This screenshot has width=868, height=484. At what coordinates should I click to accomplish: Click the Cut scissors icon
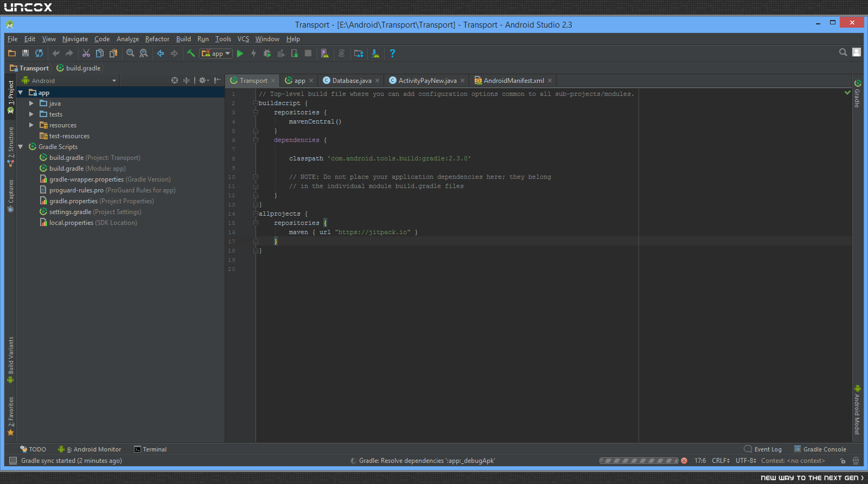coord(86,53)
